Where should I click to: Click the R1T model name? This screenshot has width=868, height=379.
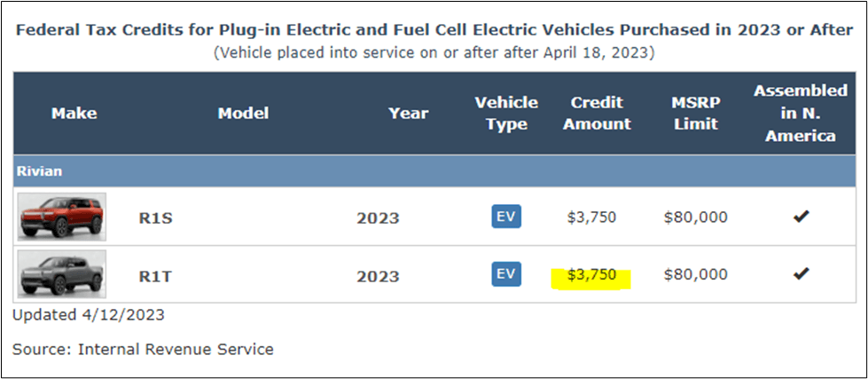tap(155, 275)
